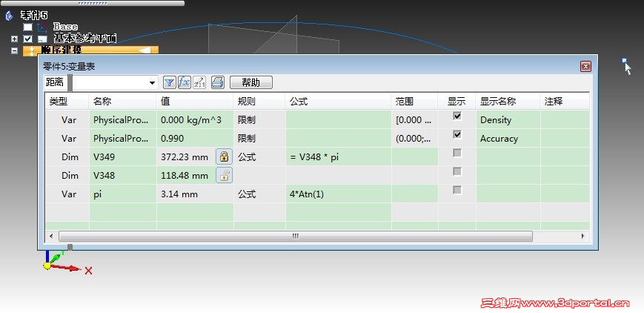Click the variable rule editor icon
644x313 pixels.
pos(199,82)
